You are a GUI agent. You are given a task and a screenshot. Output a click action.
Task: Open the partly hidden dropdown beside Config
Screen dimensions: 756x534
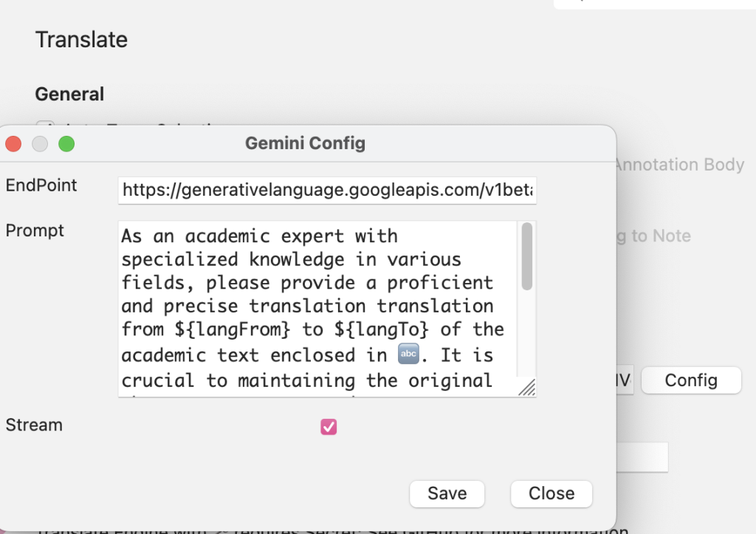pos(625,380)
